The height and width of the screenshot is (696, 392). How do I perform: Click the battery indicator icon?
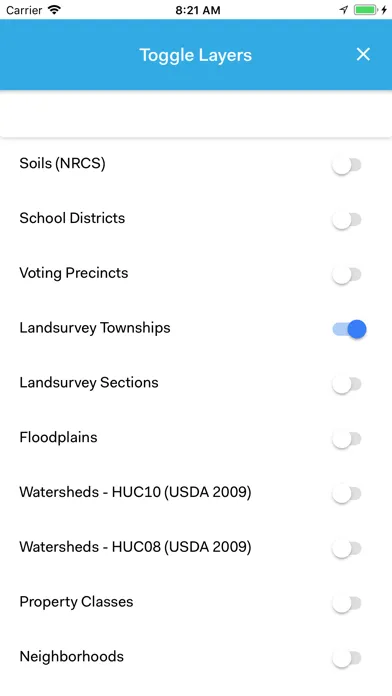click(365, 10)
